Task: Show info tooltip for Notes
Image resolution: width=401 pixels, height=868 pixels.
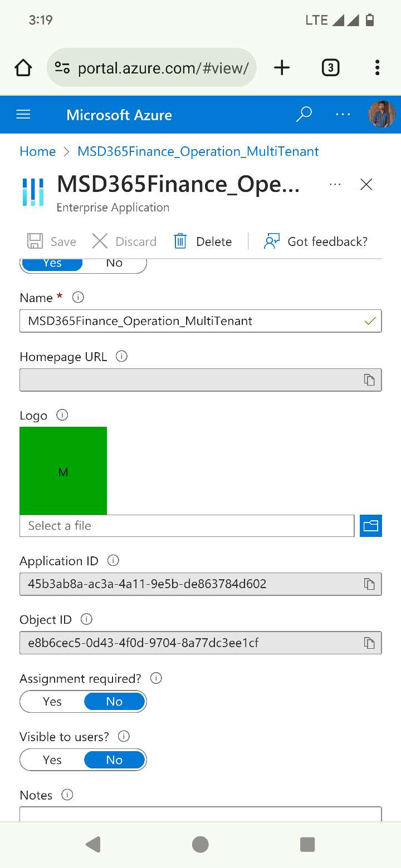Action: [67, 795]
